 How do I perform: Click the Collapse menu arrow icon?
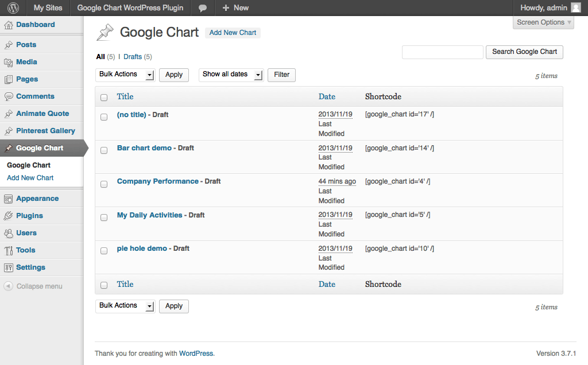pyautogui.click(x=8, y=286)
